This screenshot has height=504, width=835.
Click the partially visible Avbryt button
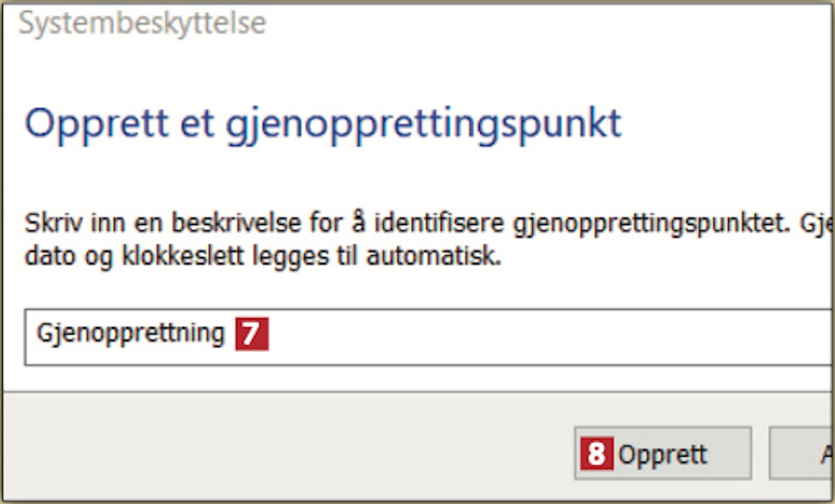point(802,453)
